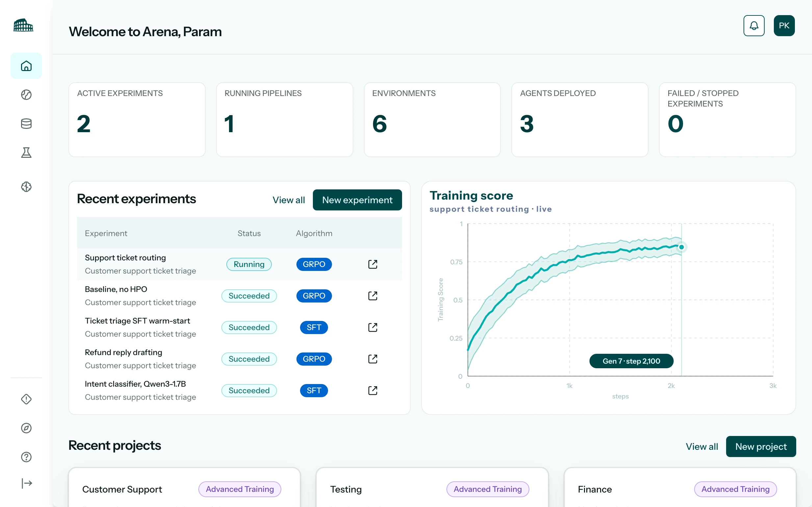This screenshot has width=812, height=507.
Task: Open Refund reply drafting external link icon
Action: tap(372, 359)
